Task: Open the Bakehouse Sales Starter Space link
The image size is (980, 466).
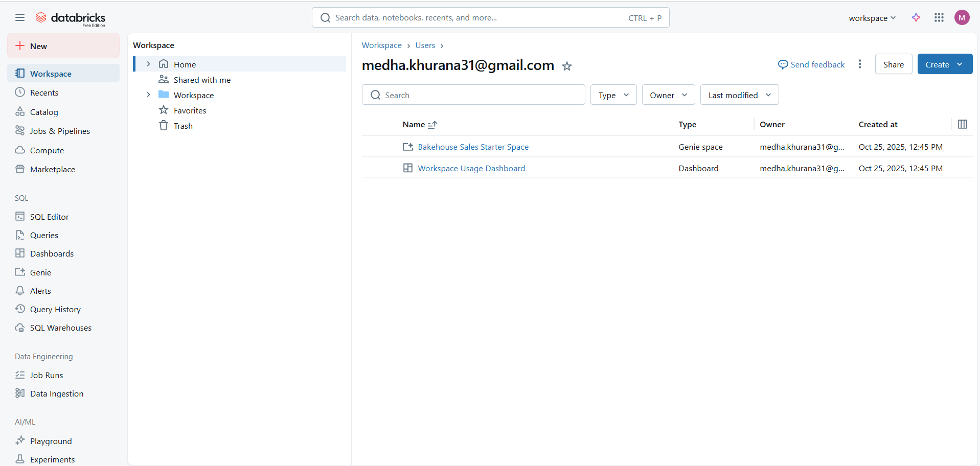Action: [473, 147]
